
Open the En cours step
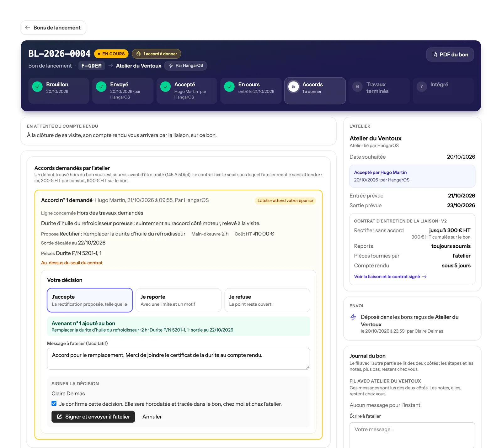251,91
